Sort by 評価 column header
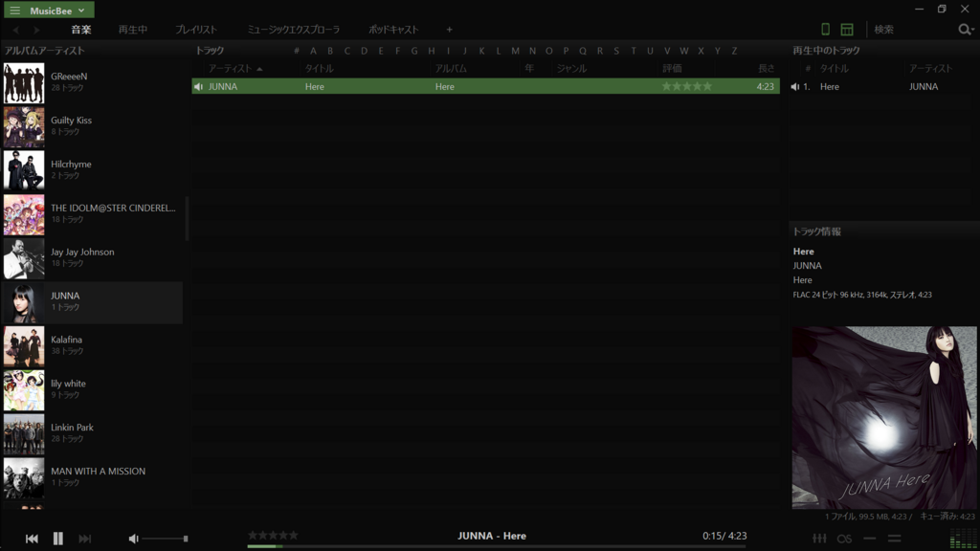 (673, 69)
